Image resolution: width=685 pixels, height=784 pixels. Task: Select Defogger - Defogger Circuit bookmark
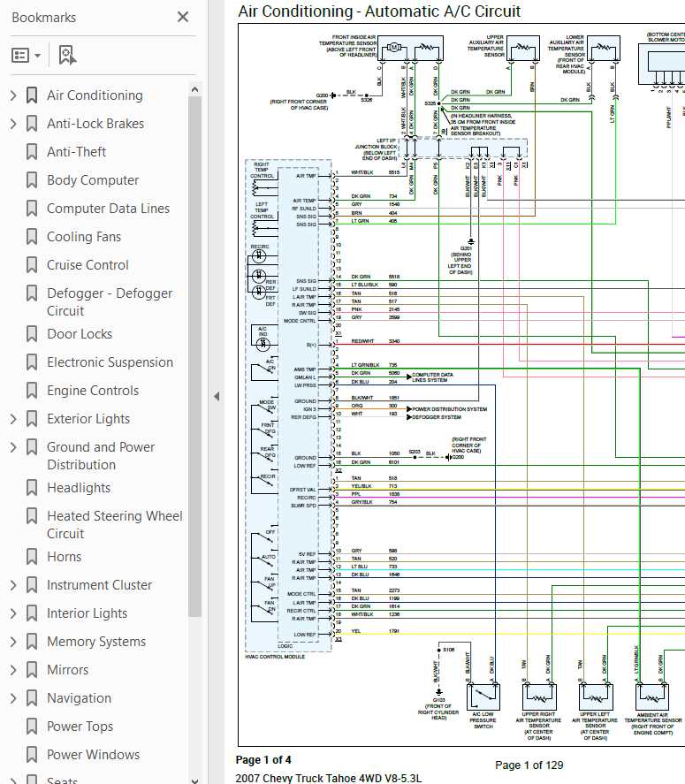click(x=110, y=302)
